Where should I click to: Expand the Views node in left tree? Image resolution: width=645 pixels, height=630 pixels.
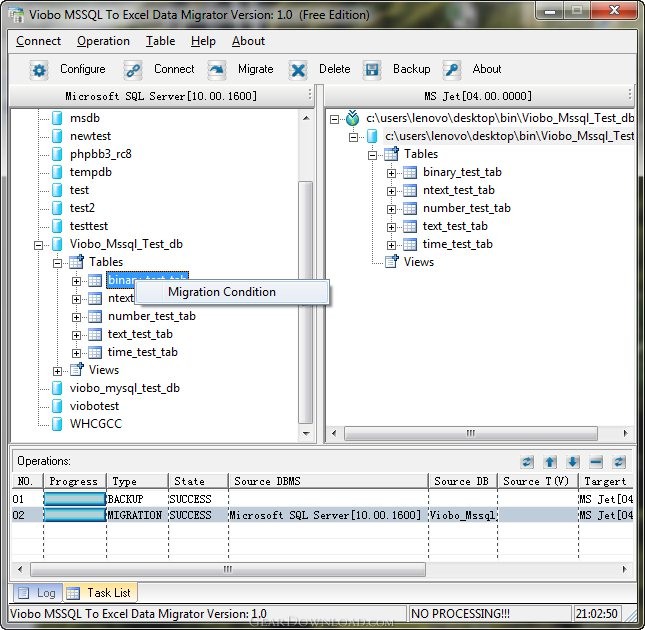tap(58, 371)
